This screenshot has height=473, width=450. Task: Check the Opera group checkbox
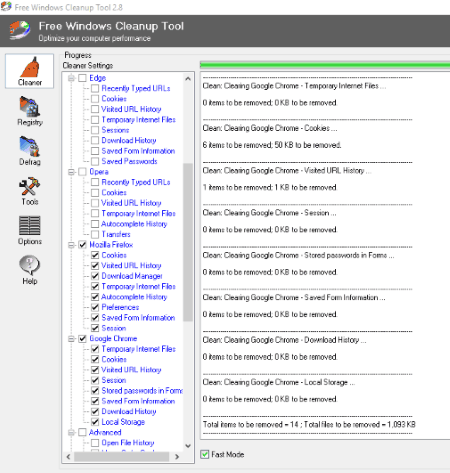point(82,172)
